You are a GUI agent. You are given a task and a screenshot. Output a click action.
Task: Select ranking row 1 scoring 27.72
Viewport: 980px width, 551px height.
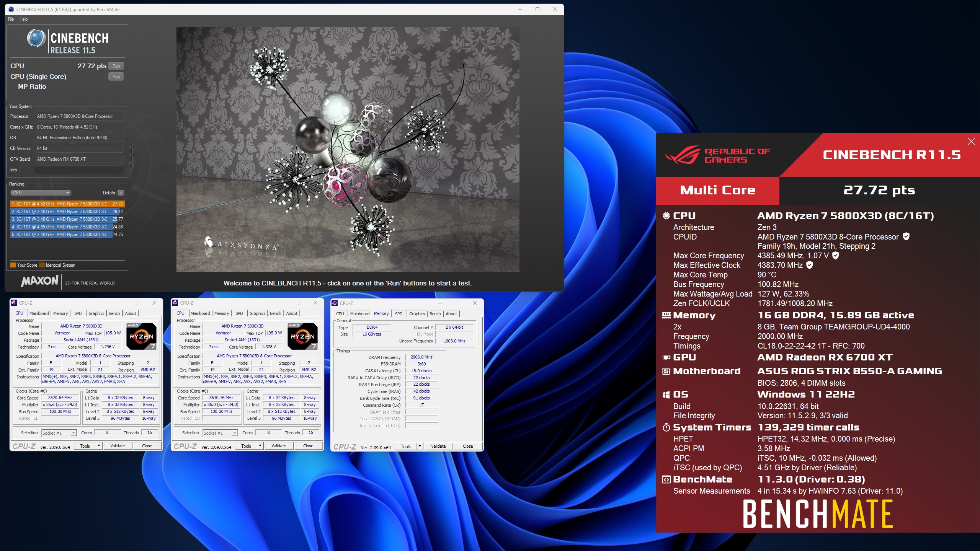(x=67, y=204)
